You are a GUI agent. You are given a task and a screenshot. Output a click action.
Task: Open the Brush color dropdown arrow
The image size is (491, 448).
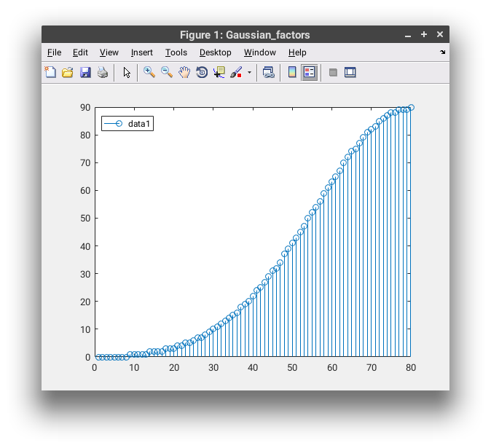click(x=249, y=72)
